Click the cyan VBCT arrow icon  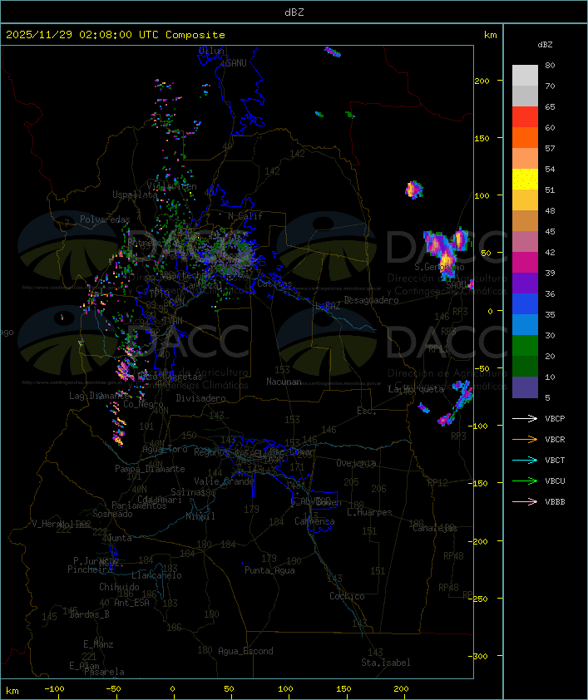[x=525, y=460]
